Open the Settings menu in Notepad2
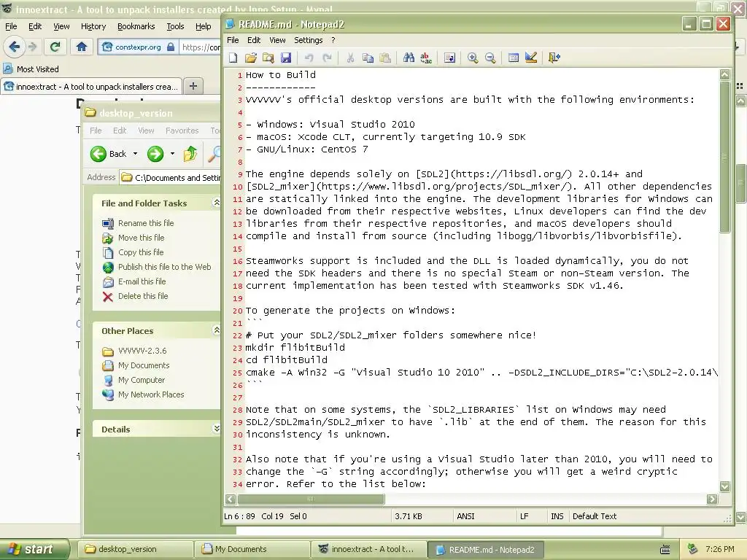Screen dimensions: 747x560 click(x=309, y=41)
